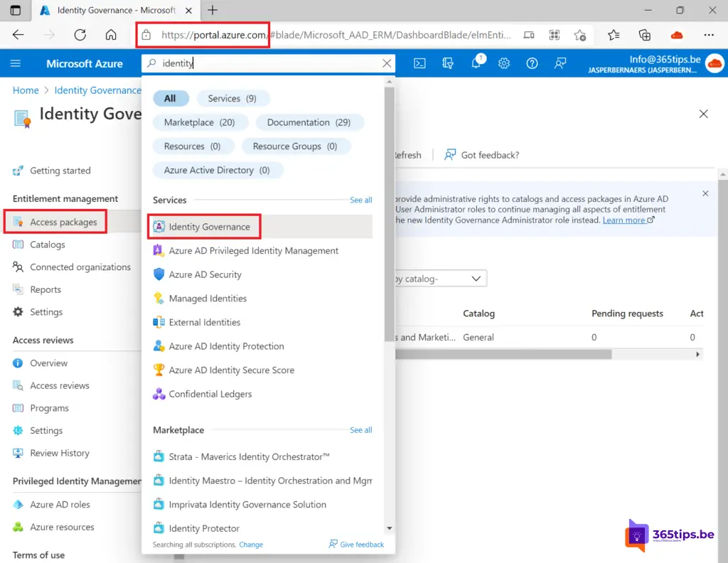
Task: Open browser Collections icon
Action: pyautogui.click(x=644, y=35)
